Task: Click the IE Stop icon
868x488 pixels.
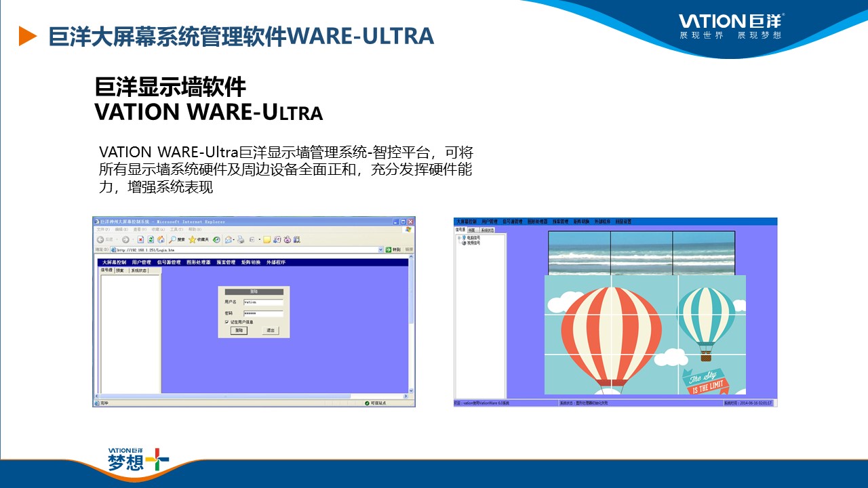Action: tap(141, 239)
